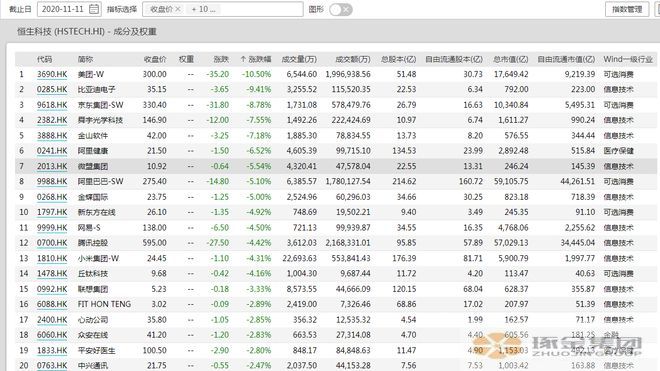Screen dimensions: 660x371
Task: Remove the 收盘价 indicator tag
Action: 178,9
